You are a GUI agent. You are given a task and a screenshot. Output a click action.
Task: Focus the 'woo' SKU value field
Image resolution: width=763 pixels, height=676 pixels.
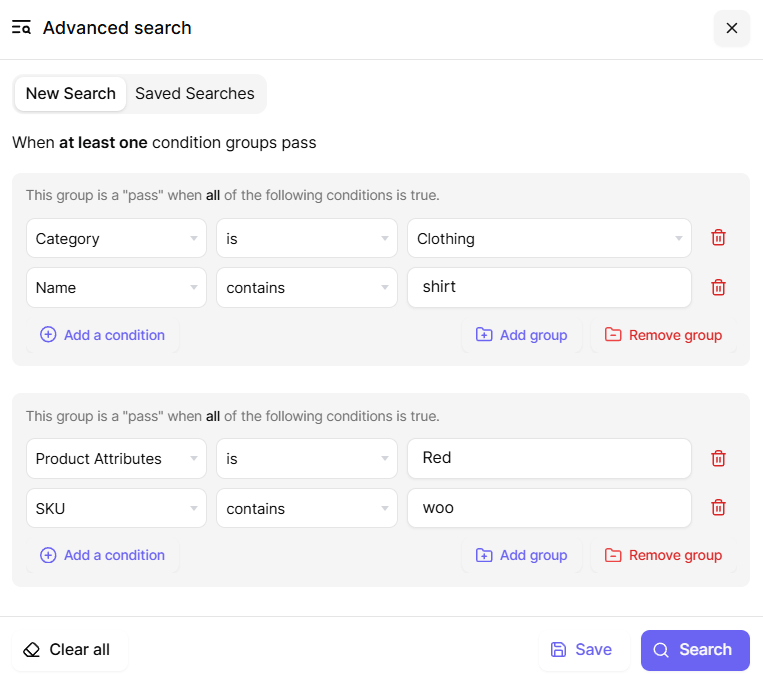pyautogui.click(x=549, y=508)
